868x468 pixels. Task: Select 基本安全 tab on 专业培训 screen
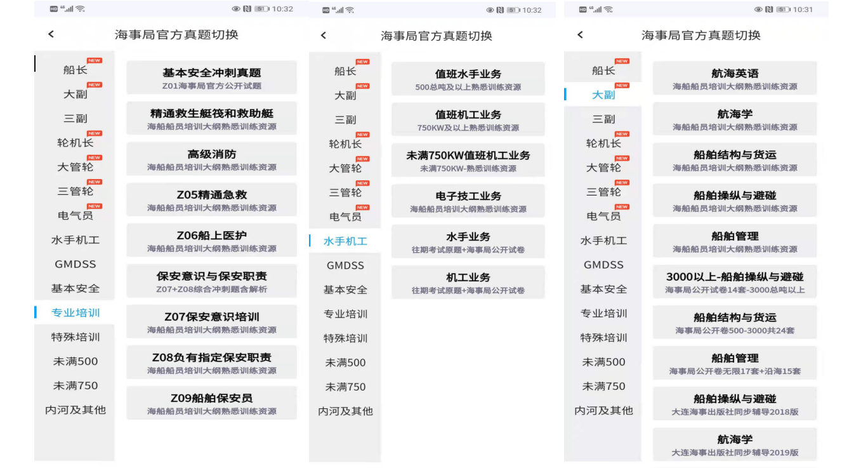coord(75,288)
